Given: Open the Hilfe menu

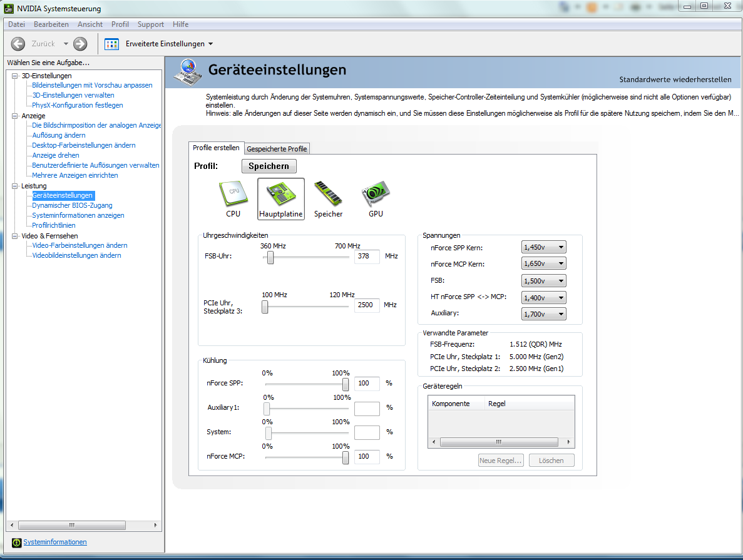Looking at the screenshot, I should coord(180,24).
